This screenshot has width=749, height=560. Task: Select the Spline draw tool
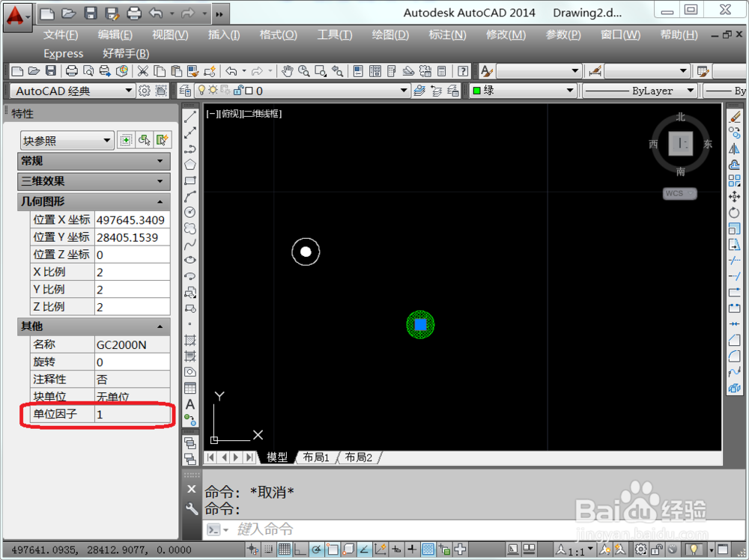190,244
